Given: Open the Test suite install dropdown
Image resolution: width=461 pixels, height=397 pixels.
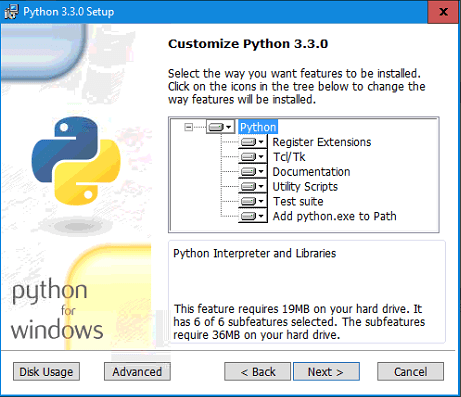Looking at the screenshot, I should pos(253,201).
